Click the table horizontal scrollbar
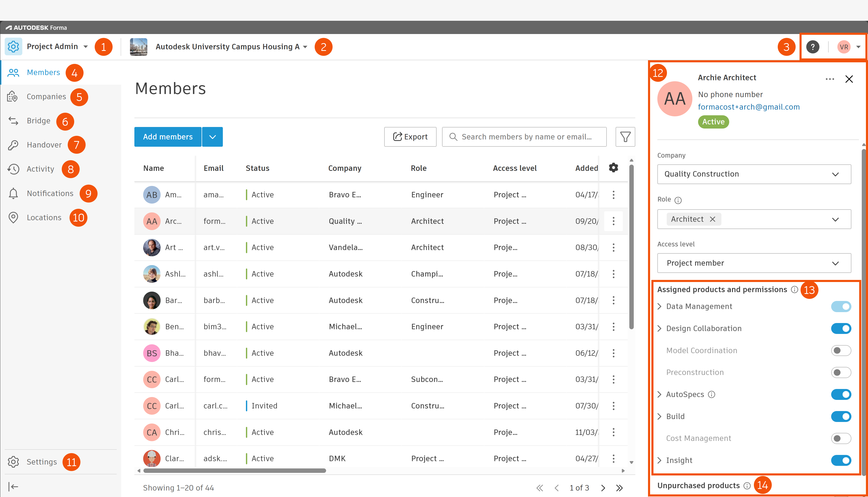The image size is (868, 497). (x=235, y=471)
